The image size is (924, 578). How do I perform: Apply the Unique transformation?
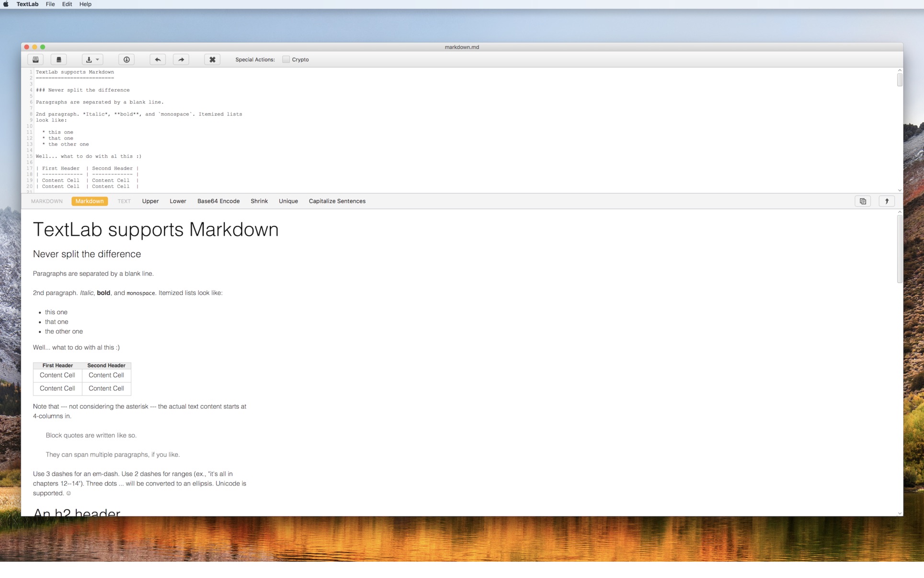pyautogui.click(x=288, y=201)
